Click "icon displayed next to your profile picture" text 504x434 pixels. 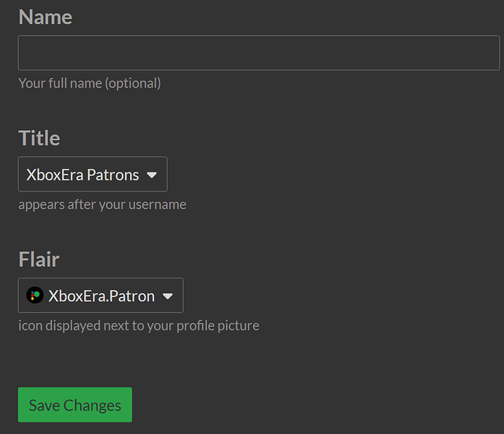pos(139,326)
